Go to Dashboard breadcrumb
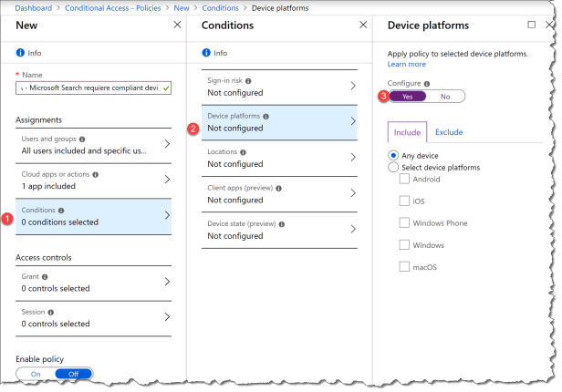 pos(34,8)
